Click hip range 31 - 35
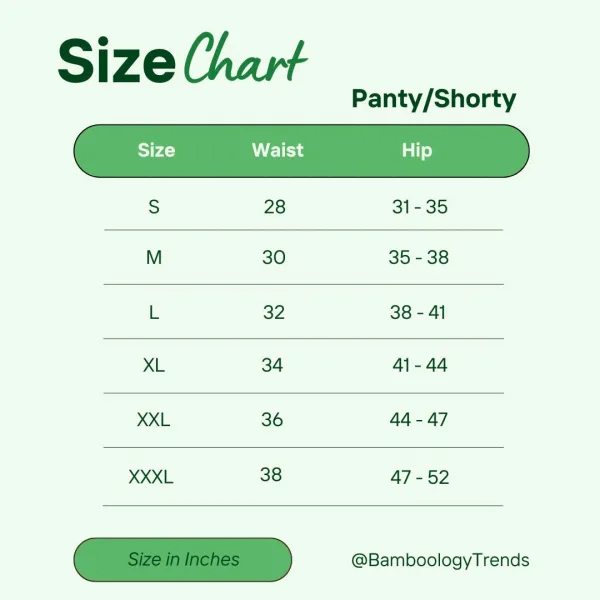 (420, 207)
